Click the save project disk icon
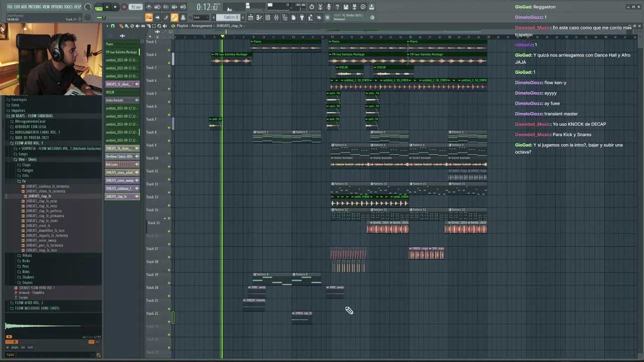Screen dimensions: 644x362 pos(346,7)
